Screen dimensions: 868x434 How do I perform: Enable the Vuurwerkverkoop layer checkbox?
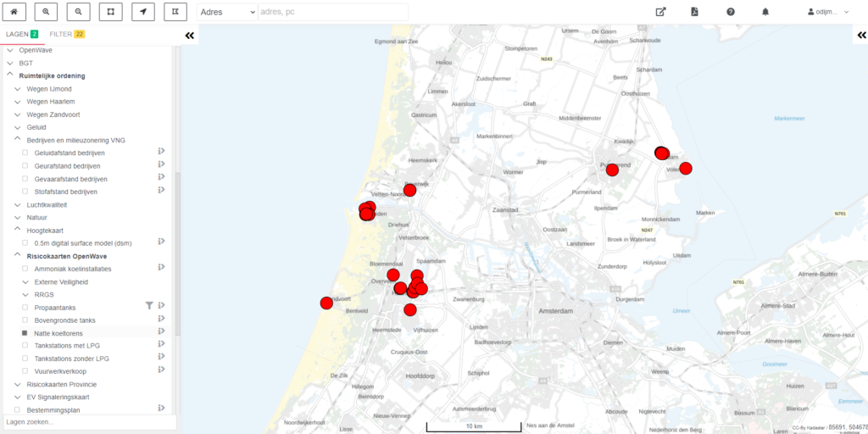(x=25, y=371)
